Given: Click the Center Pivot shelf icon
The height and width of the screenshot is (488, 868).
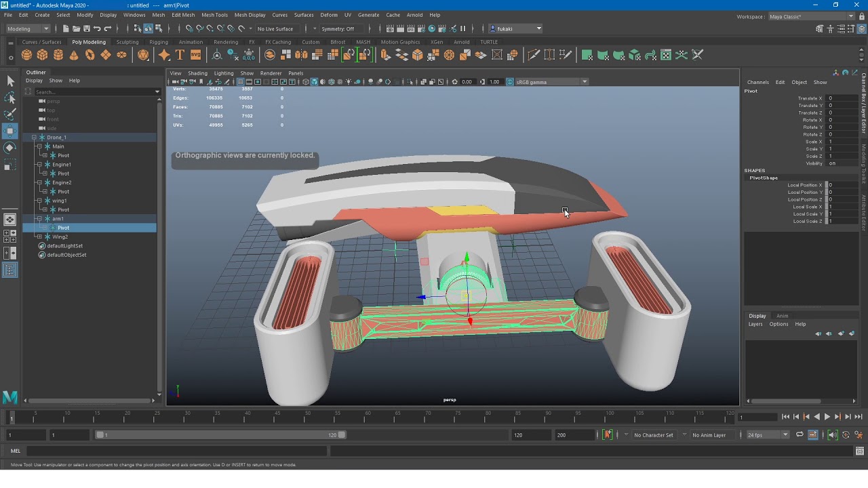Looking at the screenshot, I should point(217,55).
